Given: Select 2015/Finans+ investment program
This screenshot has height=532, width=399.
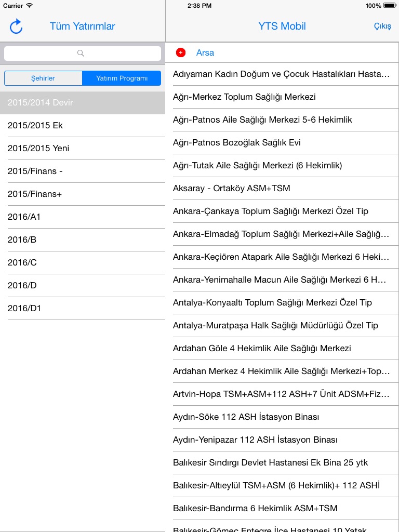Looking at the screenshot, I should pyautogui.click(x=83, y=194).
